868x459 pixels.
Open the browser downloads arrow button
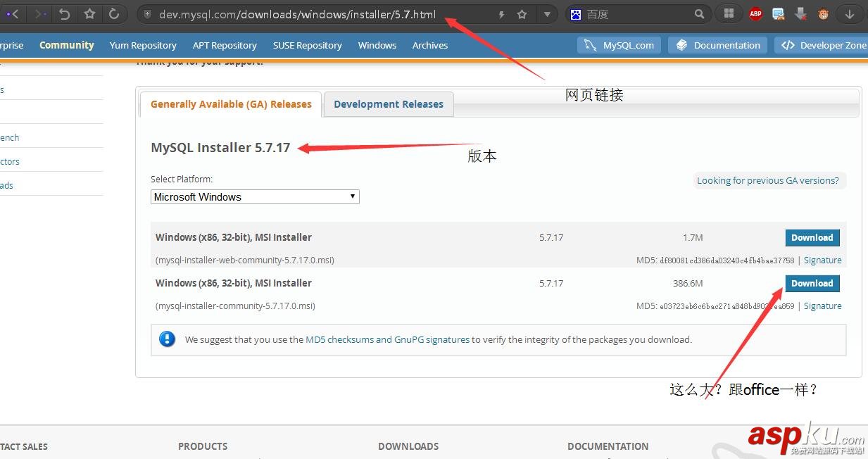coord(850,13)
